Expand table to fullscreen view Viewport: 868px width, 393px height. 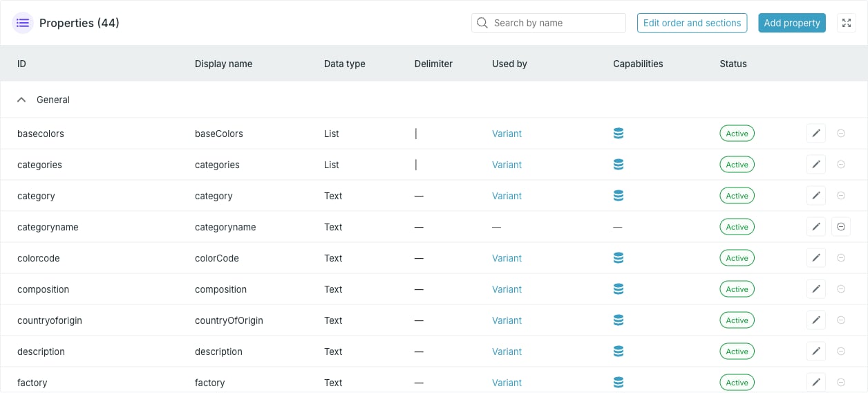click(x=846, y=23)
